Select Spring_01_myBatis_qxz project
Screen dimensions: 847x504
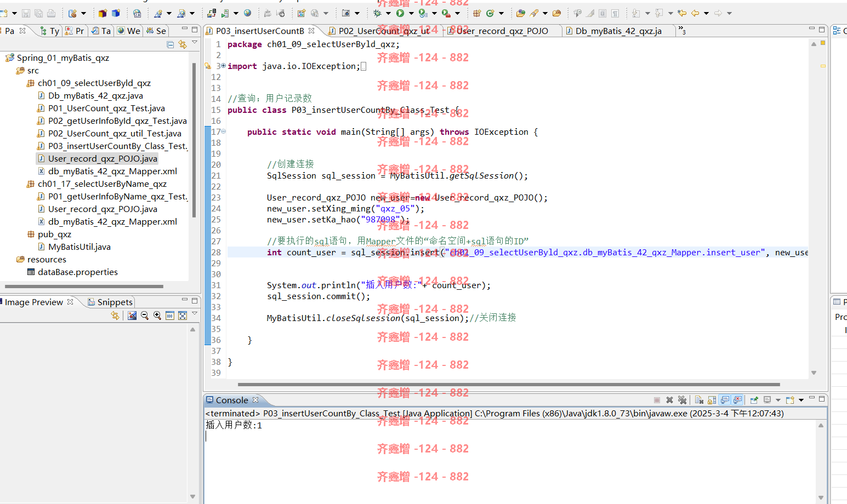[56, 58]
